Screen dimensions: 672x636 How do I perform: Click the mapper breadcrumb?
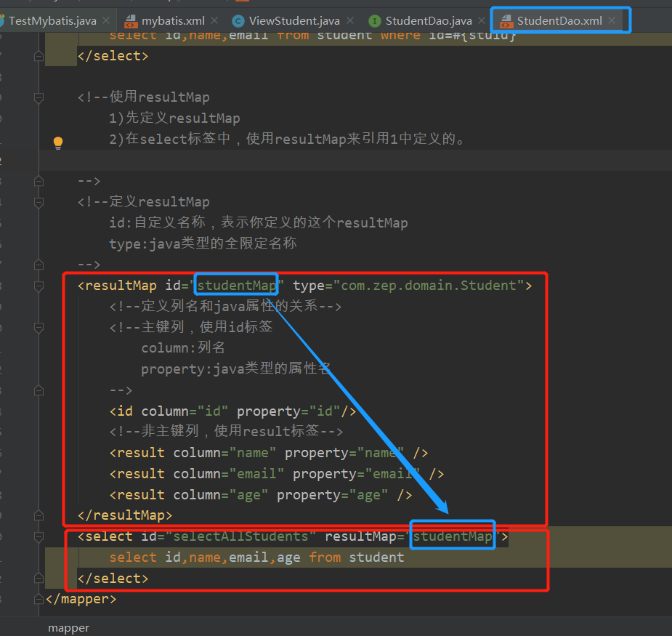68,628
